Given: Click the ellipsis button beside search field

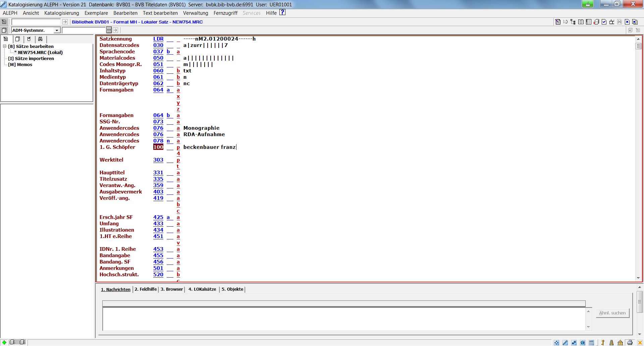Looking at the screenshot, I should [x=109, y=30].
